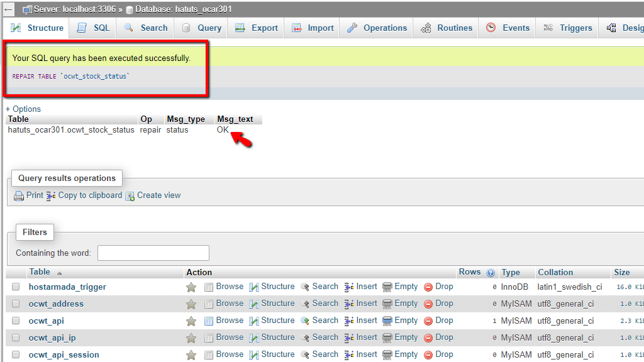Click Search icon in ocwt_api row
The width and height of the screenshot is (644, 362).
pyautogui.click(x=305, y=321)
